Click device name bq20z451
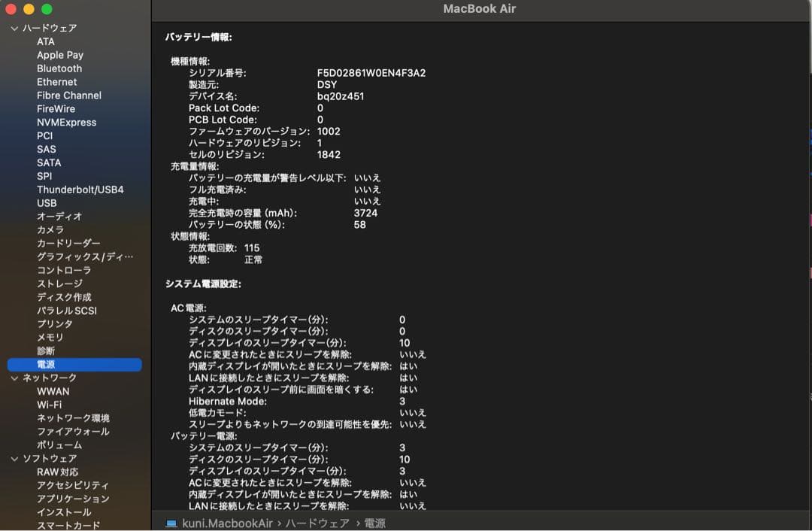Image resolution: width=812 pixels, height=531 pixels. [341, 96]
